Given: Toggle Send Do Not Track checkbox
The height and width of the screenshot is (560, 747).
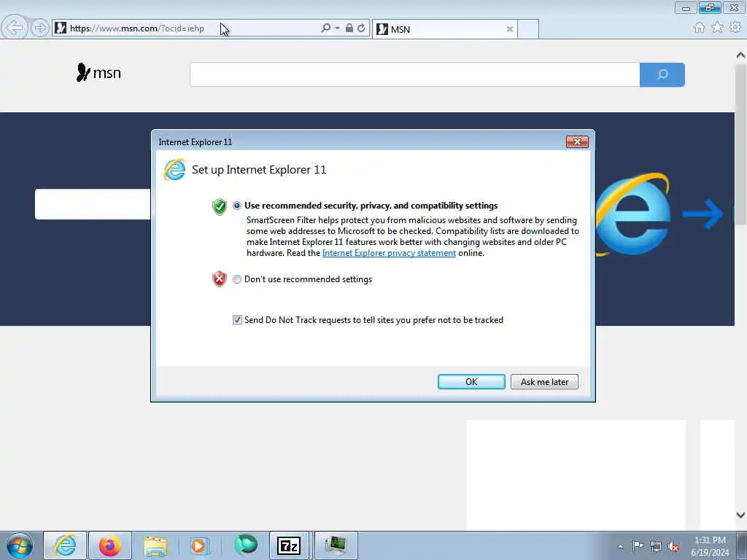Looking at the screenshot, I should [x=237, y=320].
